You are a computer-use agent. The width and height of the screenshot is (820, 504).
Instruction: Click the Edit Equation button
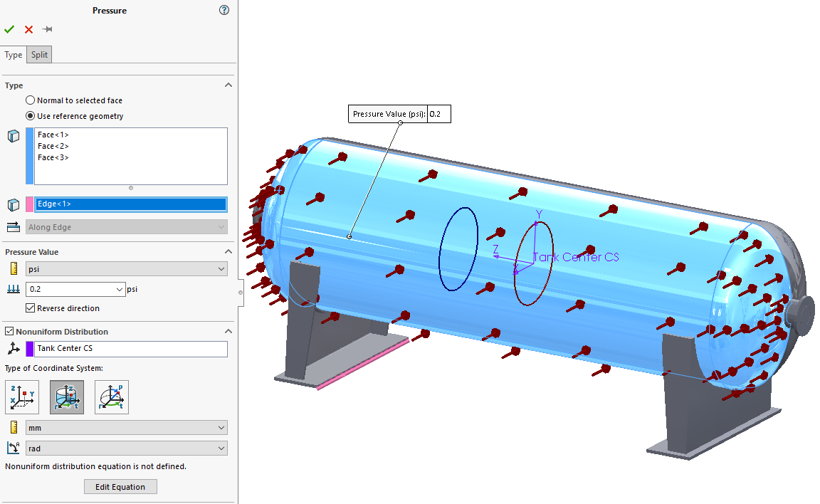(120, 487)
